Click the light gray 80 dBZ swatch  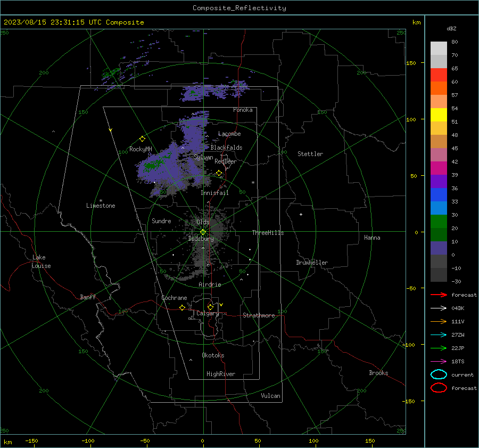tap(439, 48)
